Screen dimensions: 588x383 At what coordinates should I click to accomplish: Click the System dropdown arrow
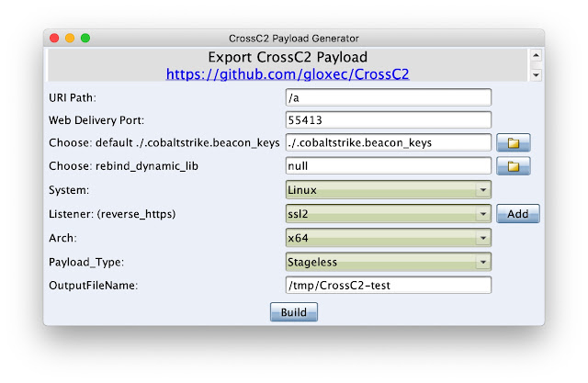click(x=483, y=190)
